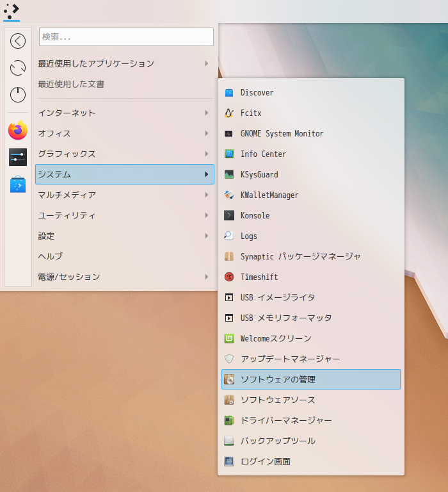
Task: Open the ヘルプ menu entry
Action: pyautogui.click(x=125, y=256)
